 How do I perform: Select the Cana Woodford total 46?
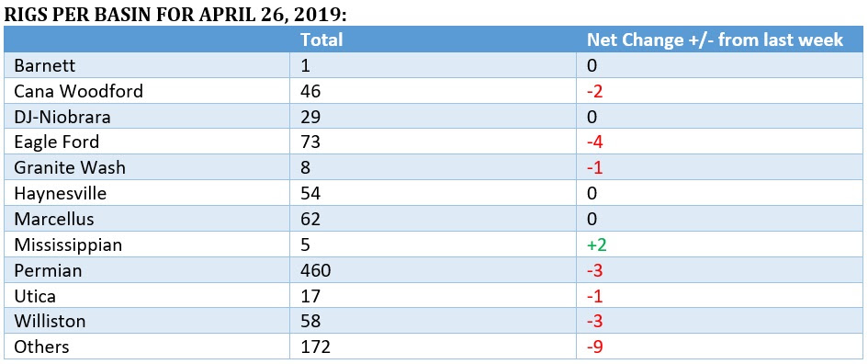(310, 91)
